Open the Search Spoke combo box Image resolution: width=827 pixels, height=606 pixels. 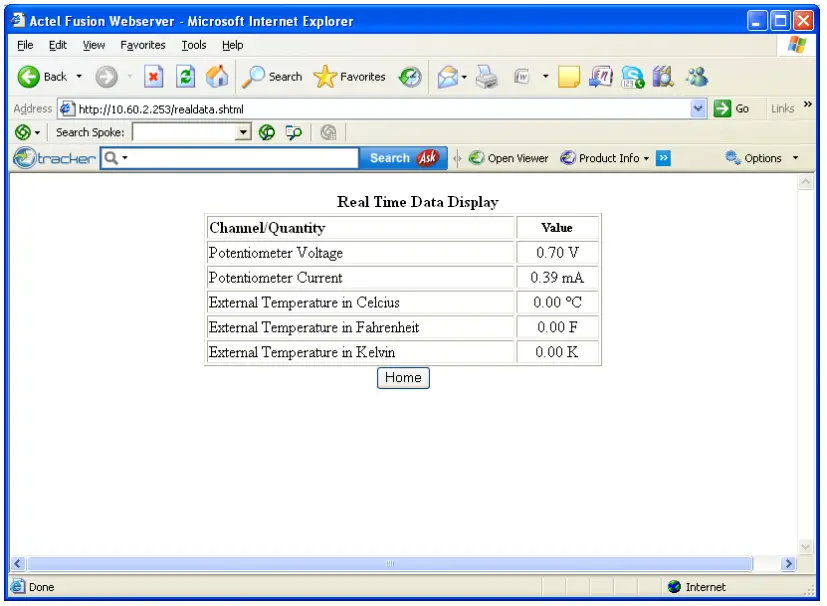(243, 131)
